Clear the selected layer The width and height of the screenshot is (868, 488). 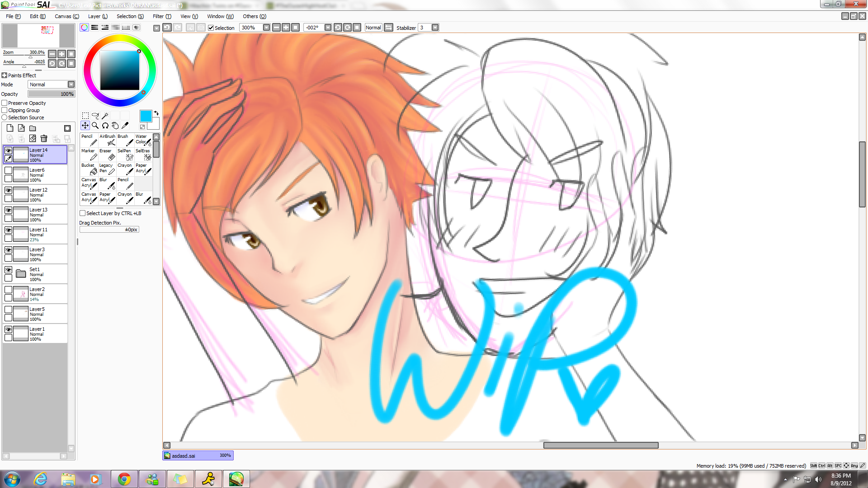click(x=33, y=138)
